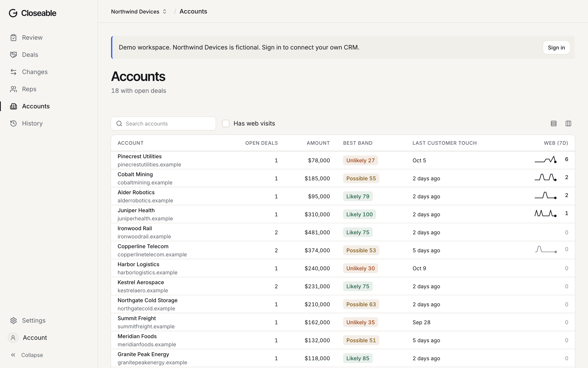Open the History page
Viewport: 588px width, 368px height.
coord(32,123)
